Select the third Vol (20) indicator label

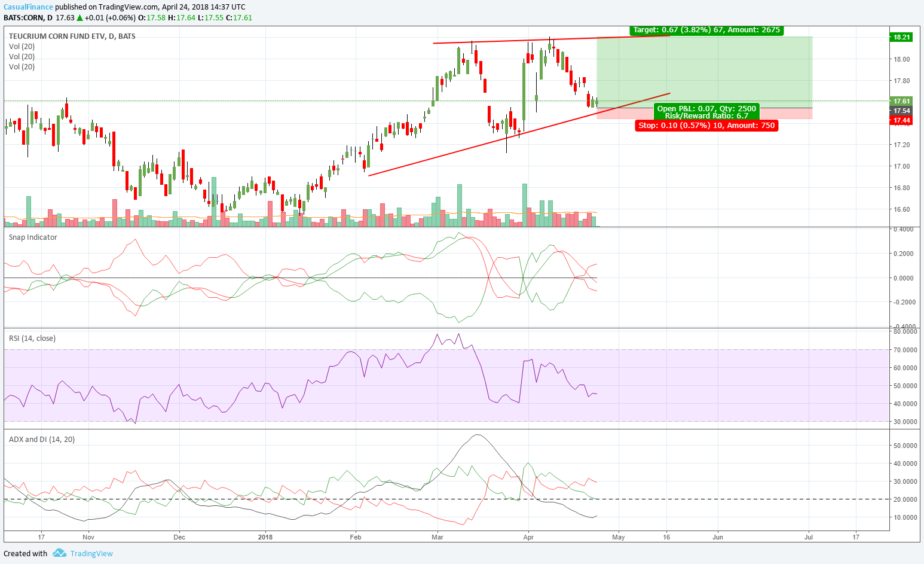(22, 67)
